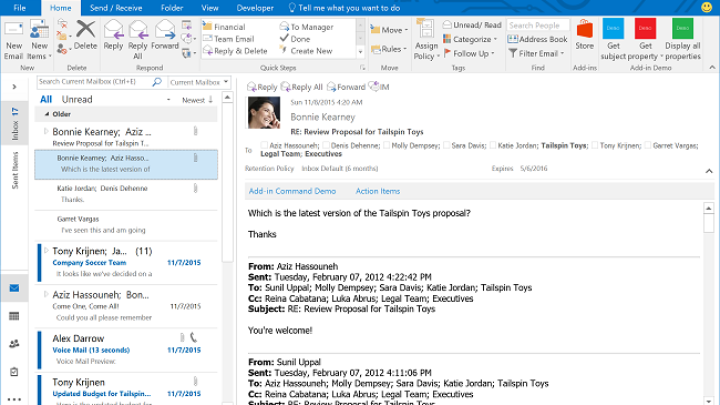
Task: Open Alex Darrow Voice Mail message
Action: point(126,349)
